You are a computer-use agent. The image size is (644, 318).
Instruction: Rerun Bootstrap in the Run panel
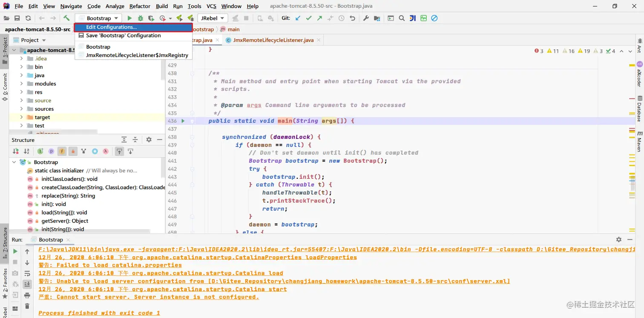click(15, 252)
